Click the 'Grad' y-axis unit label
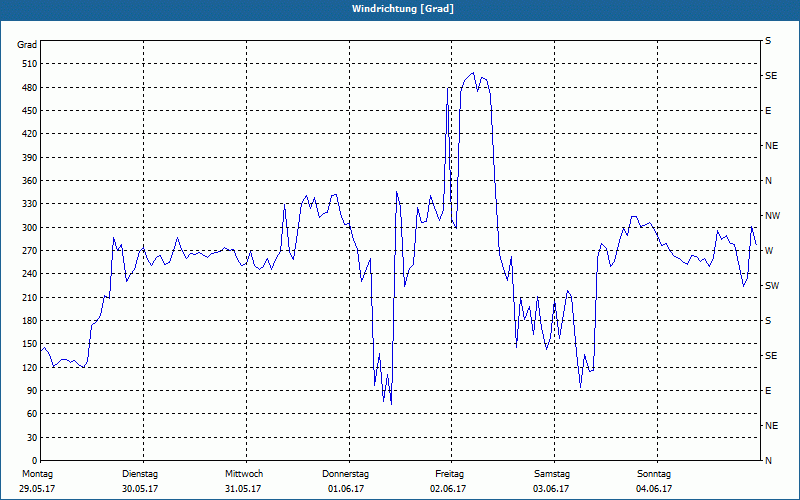 (x=27, y=45)
